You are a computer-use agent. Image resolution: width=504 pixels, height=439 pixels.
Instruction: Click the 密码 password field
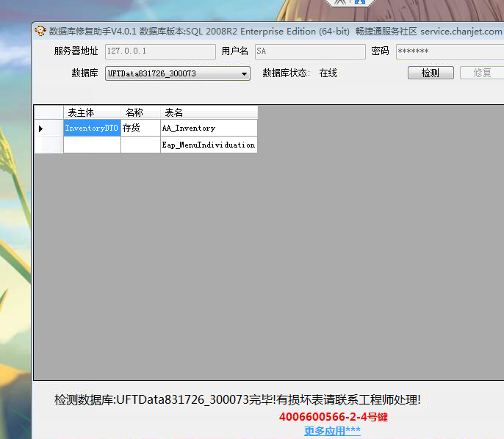pyautogui.click(x=450, y=51)
